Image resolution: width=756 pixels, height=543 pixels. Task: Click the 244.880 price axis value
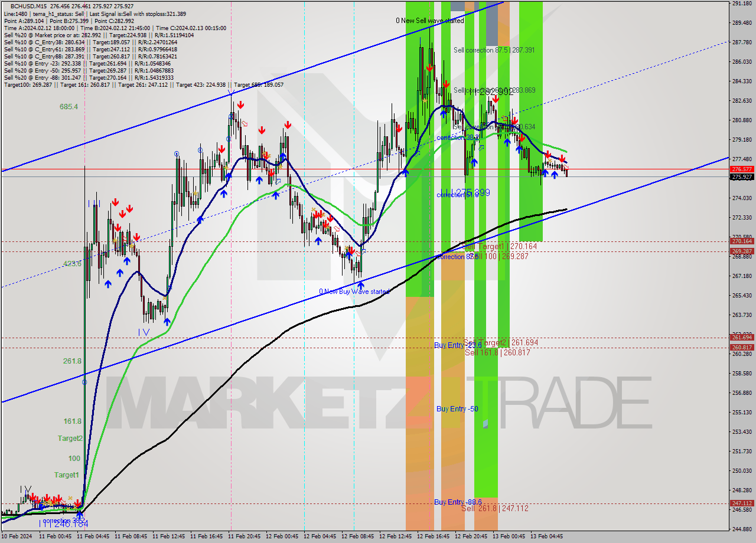click(x=742, y=529)
